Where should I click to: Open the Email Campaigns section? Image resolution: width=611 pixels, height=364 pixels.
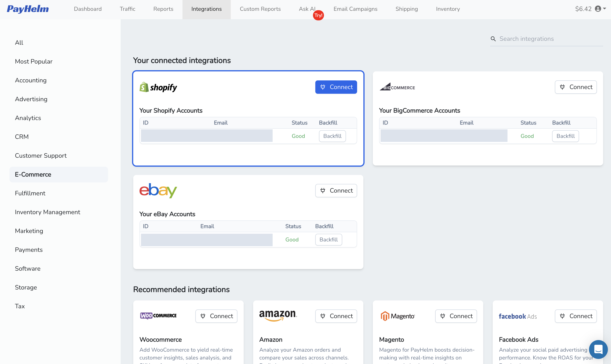(355, 9)
